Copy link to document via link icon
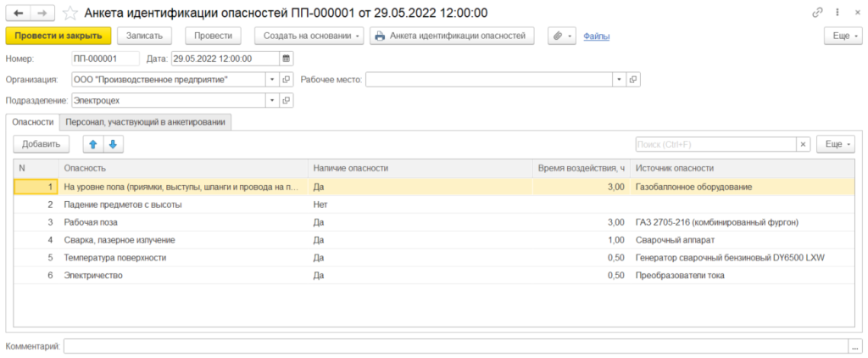This screenshot has height=358, width=868. point(817,13)
